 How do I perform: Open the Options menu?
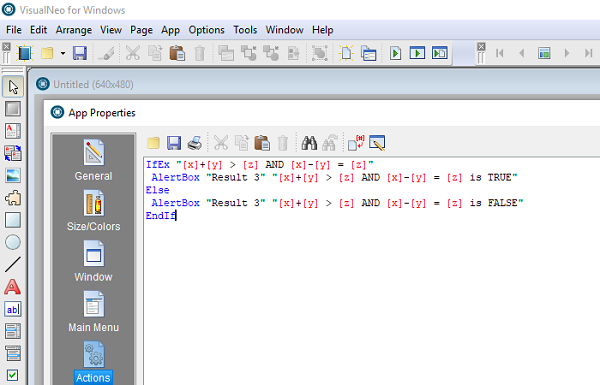pyautogui.click(x=206, y=30)
